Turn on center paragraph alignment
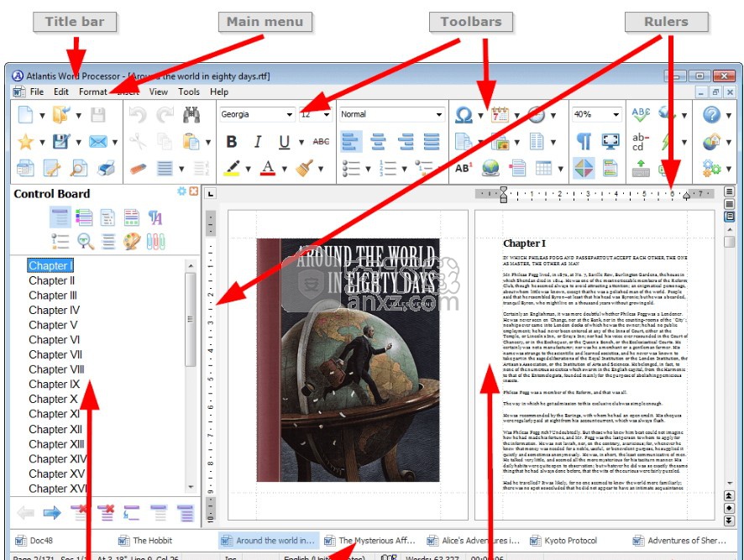This screenshot has width=744, height=560. (378, 141)
